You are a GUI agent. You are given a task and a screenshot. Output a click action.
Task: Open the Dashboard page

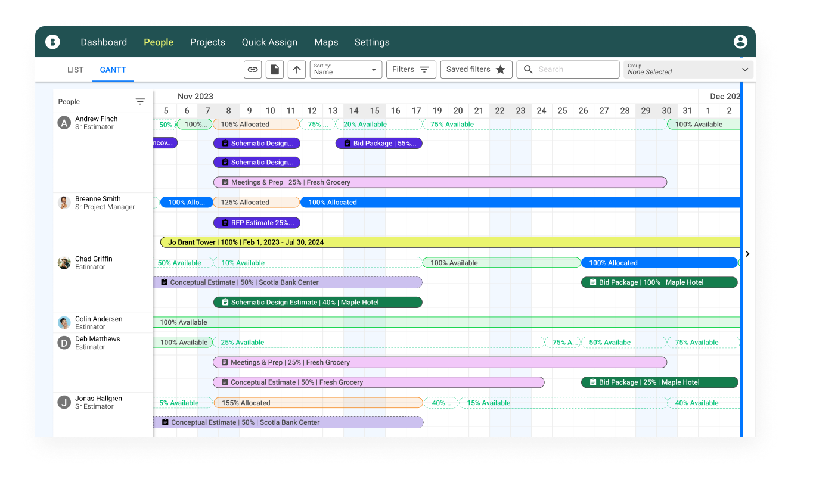(x=104, y=42)
